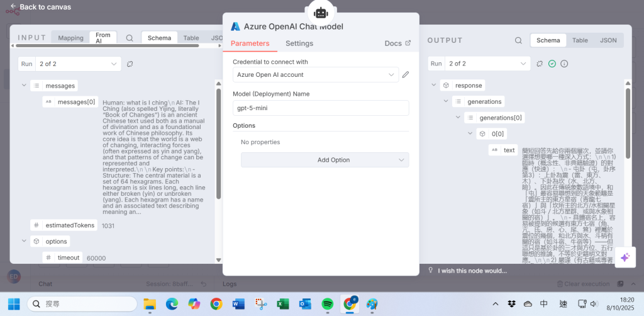
Task: Open the Settings tab
Action: 299,43
